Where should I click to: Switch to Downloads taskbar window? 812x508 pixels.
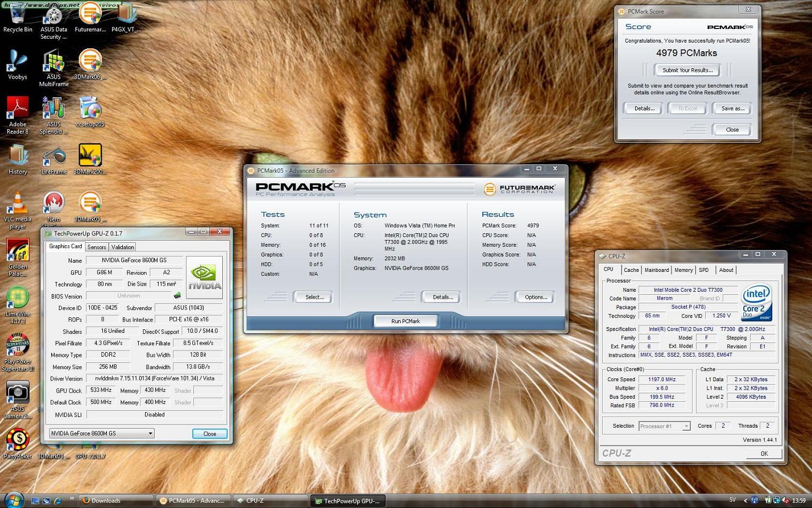[117, 501]
